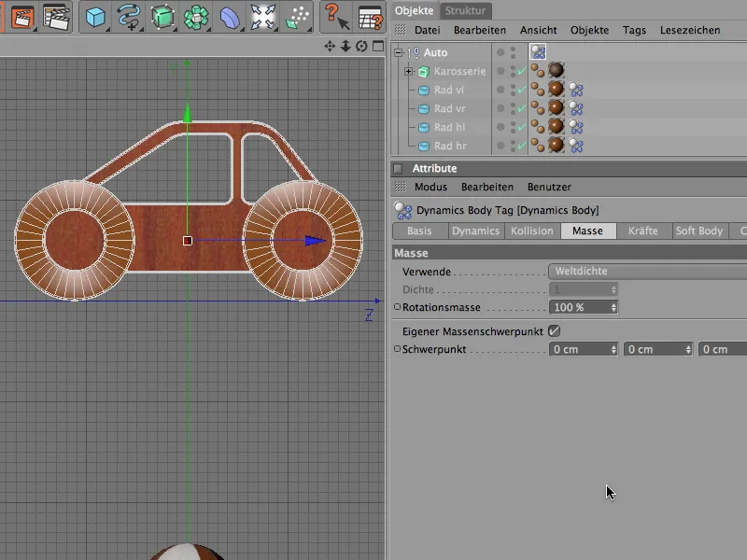The width and height of the screenshot is (747, 560).
Task: Toggle the Eigener Massenschwerpunkt checkbox
Action: 554,330
